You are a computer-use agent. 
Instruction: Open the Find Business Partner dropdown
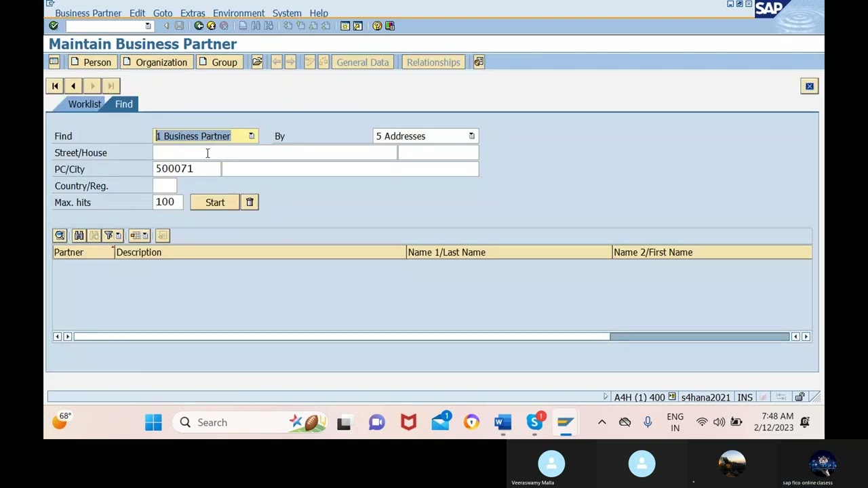click(252, 136)
